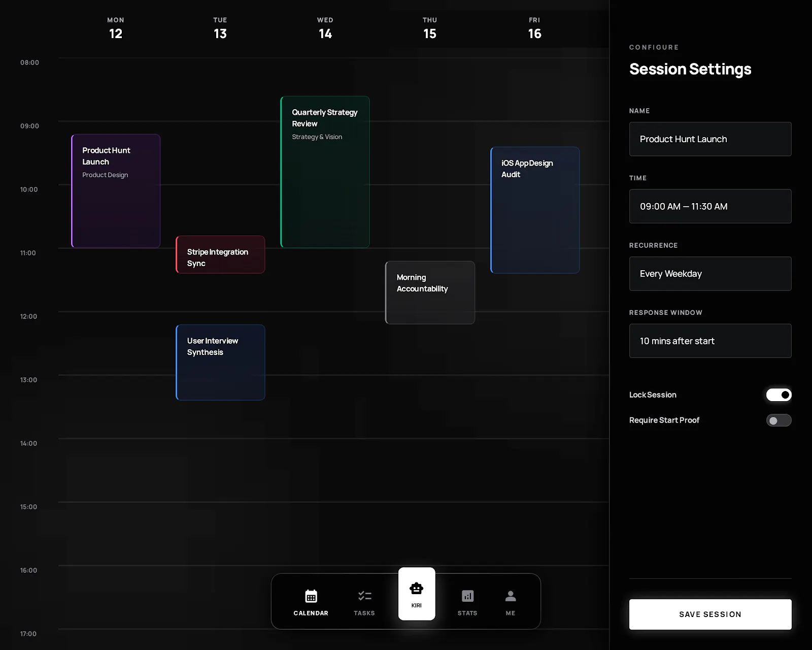Open the Morning Accountability event

(x=430, y=292)
